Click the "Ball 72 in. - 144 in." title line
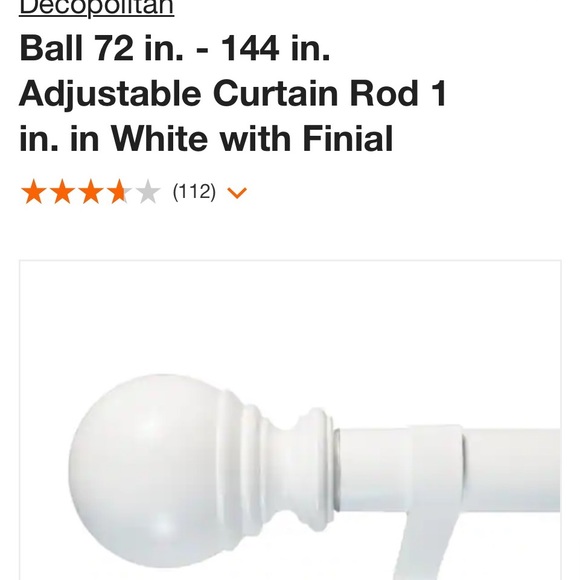Screen dimensions: 580x580 click(175, 47)
